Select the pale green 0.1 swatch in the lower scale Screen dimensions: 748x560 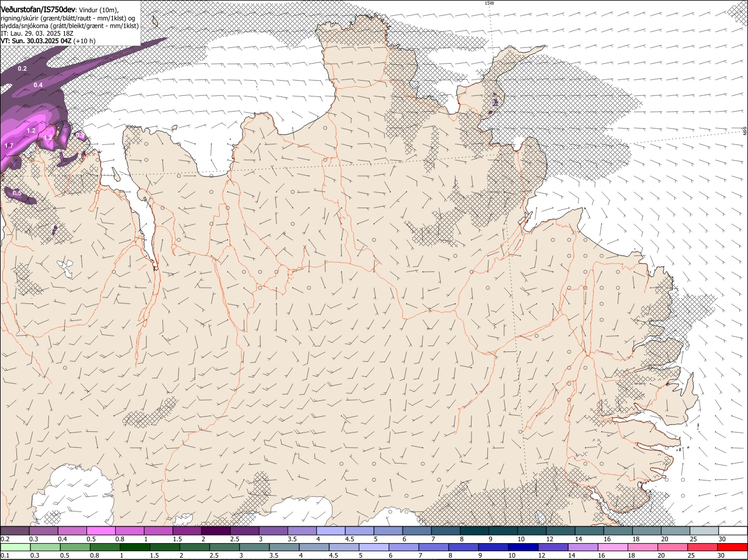[x=15, y=548]
